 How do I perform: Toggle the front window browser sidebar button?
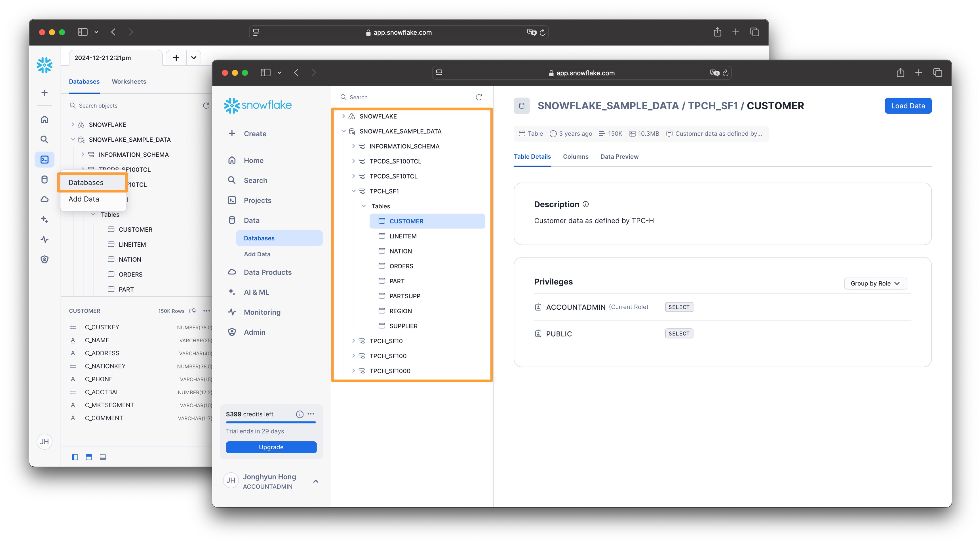pyautogui.click(x=265, y=73)
